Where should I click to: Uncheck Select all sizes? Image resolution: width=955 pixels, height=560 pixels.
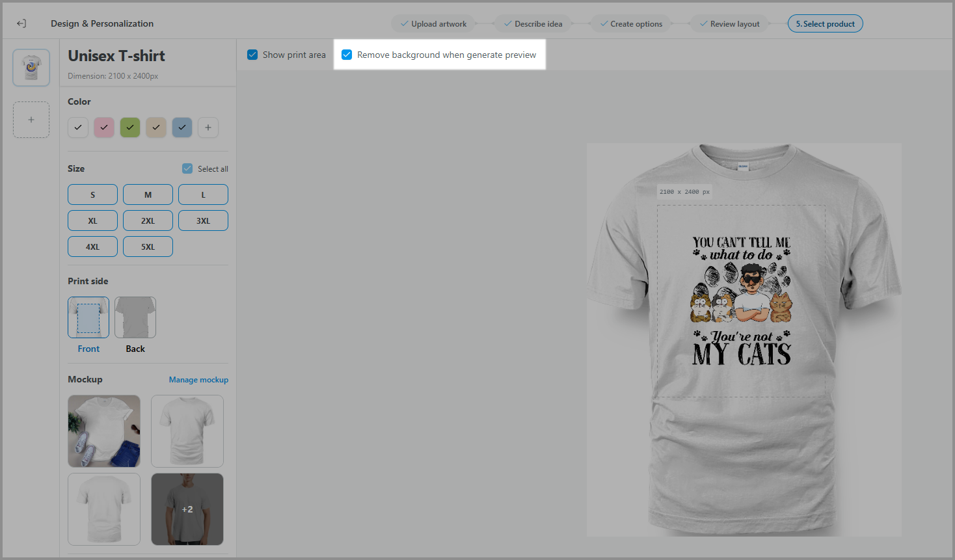187,168
